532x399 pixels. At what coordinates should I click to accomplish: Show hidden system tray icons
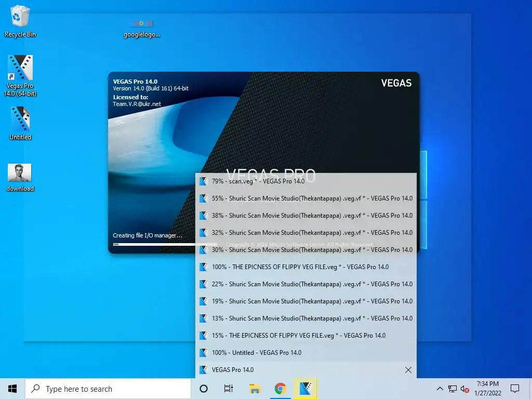(440, 389)
